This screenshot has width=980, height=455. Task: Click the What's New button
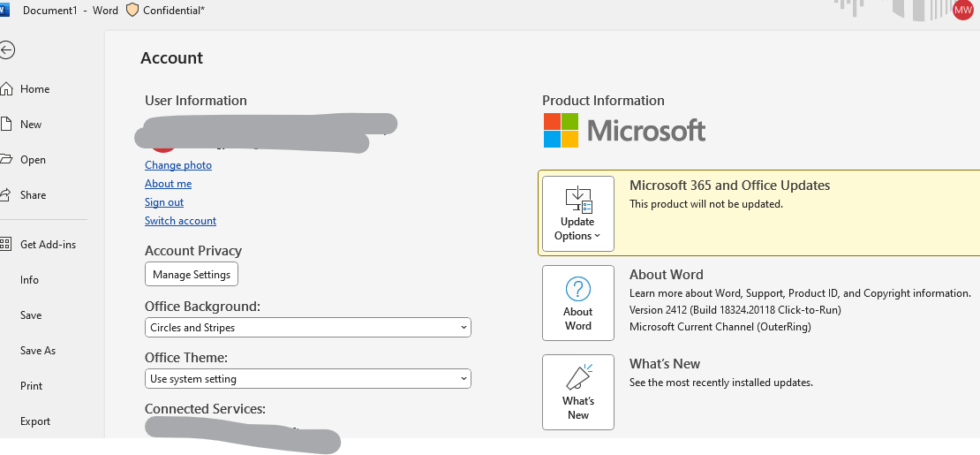(578, 392)
